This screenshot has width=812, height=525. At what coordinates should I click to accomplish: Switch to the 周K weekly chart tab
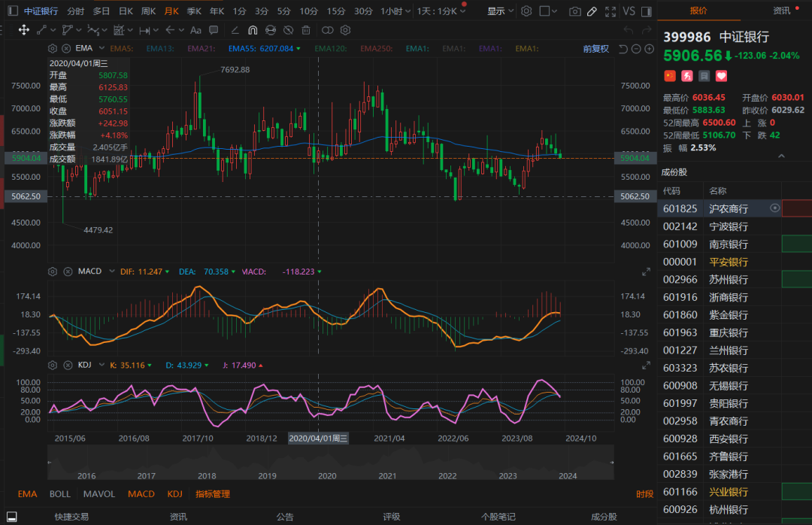(148, 11)
